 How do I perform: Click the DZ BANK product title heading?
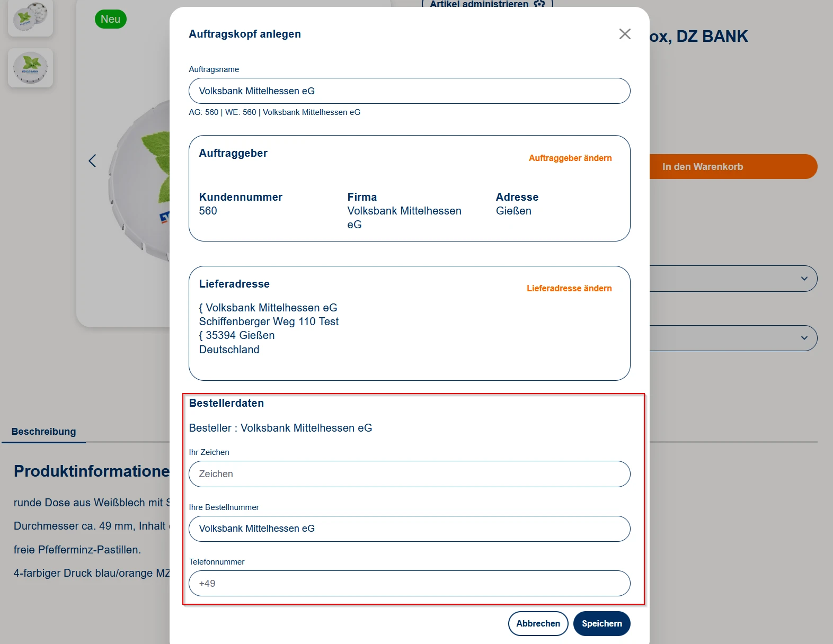699,37
